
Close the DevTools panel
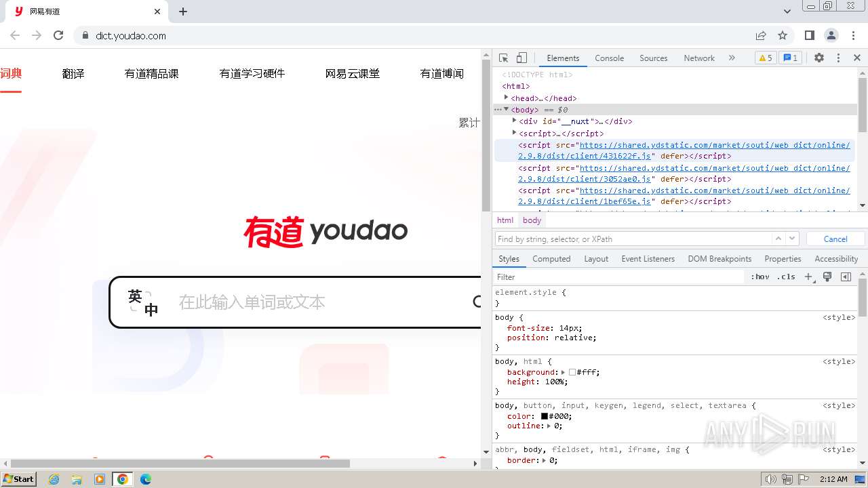pos(857,58)
